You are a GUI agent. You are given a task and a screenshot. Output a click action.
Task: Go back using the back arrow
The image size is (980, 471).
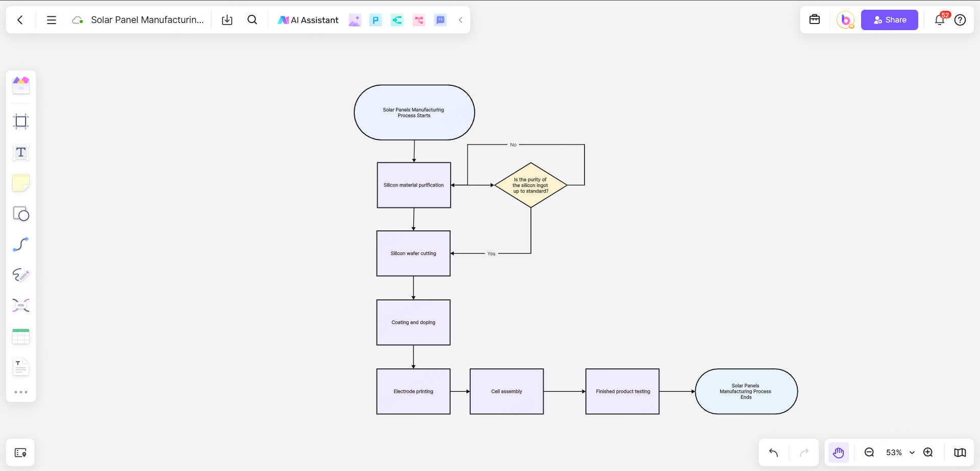coord(20,20)
